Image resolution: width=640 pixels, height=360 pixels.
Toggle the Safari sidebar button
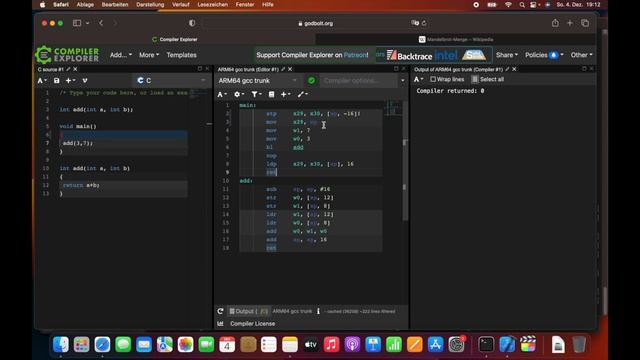[77, 23]
